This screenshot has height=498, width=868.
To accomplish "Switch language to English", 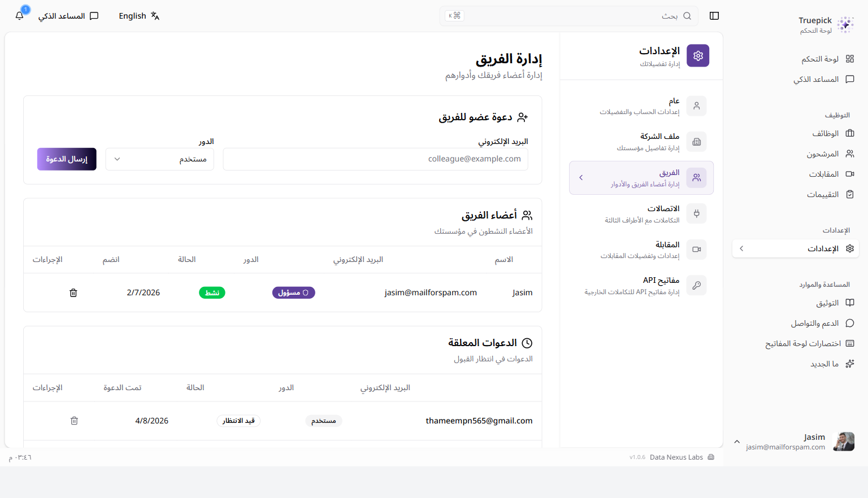I will pyautogui.click(x=139, y=16).
